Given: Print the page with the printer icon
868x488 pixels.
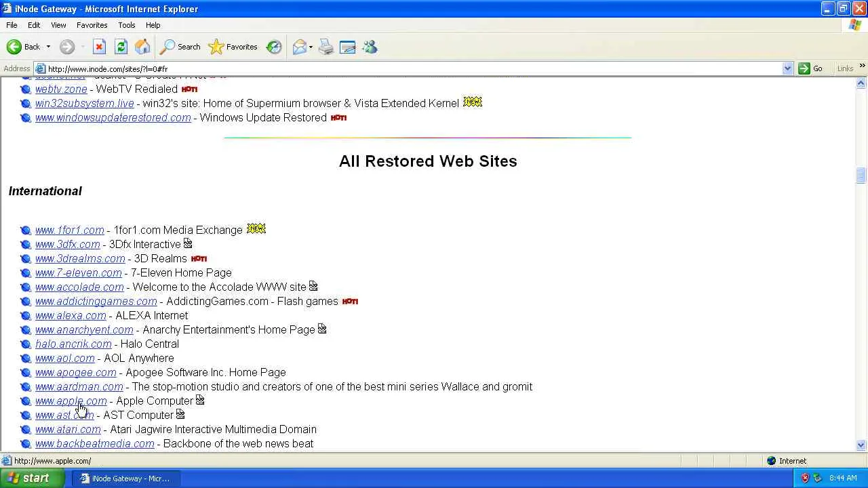Looking at the screenshot, I should point(326,47).
